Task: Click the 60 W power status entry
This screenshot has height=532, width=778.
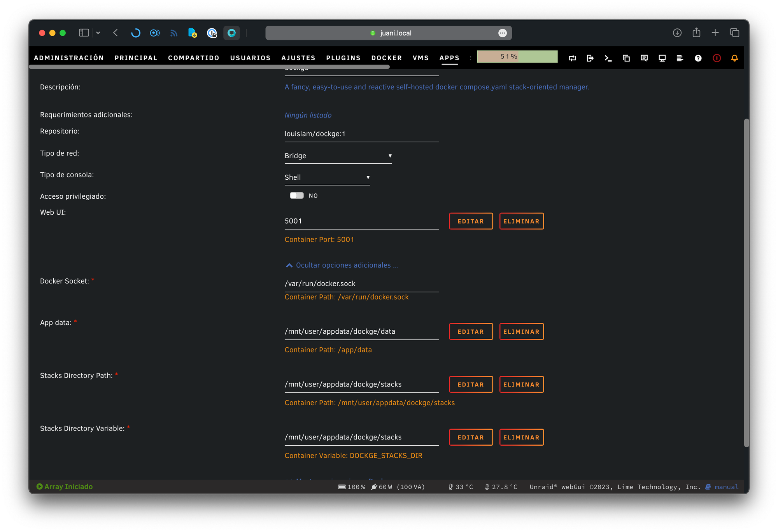Action: click(398, 487)
